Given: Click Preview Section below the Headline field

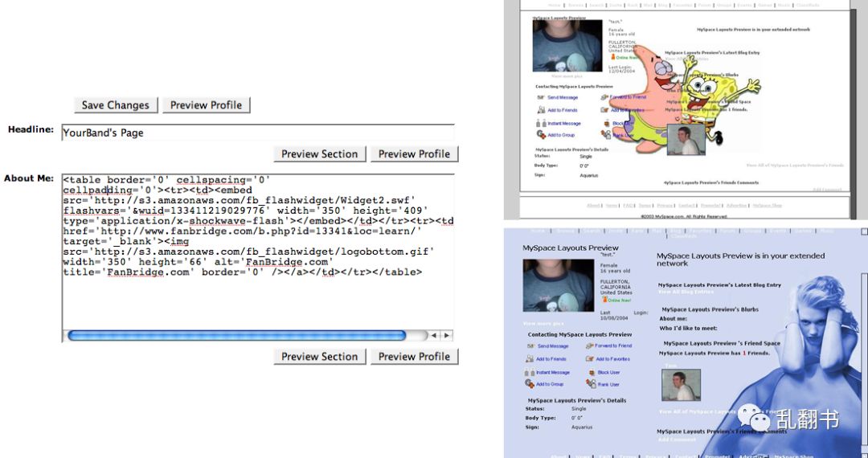Looking at the screenshot, I should [x=319, y=154].
